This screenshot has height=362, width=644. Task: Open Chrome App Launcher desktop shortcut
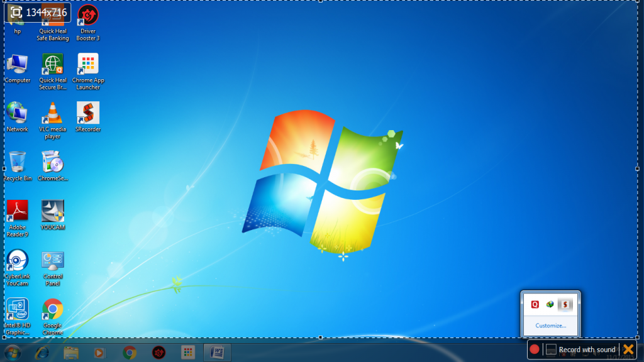click(x=88, y=72)
